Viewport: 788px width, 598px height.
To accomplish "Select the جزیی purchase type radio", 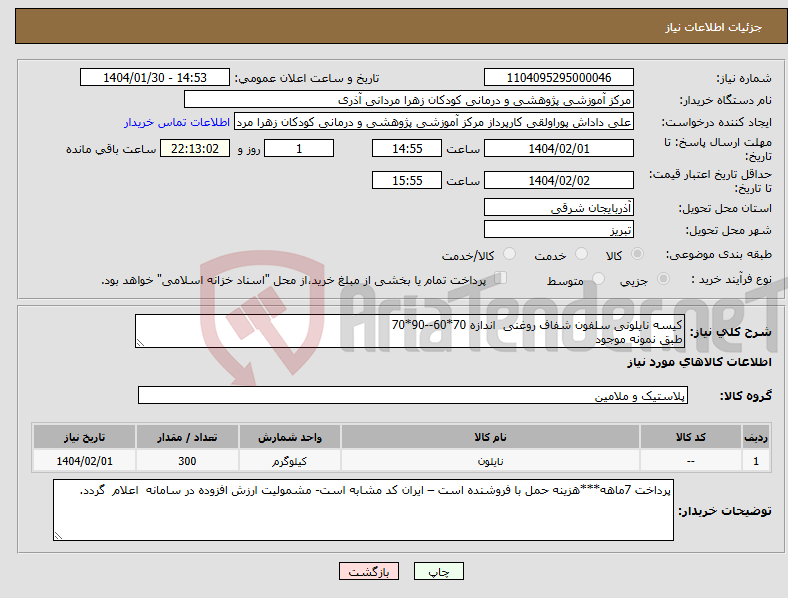I will [663, 279].
